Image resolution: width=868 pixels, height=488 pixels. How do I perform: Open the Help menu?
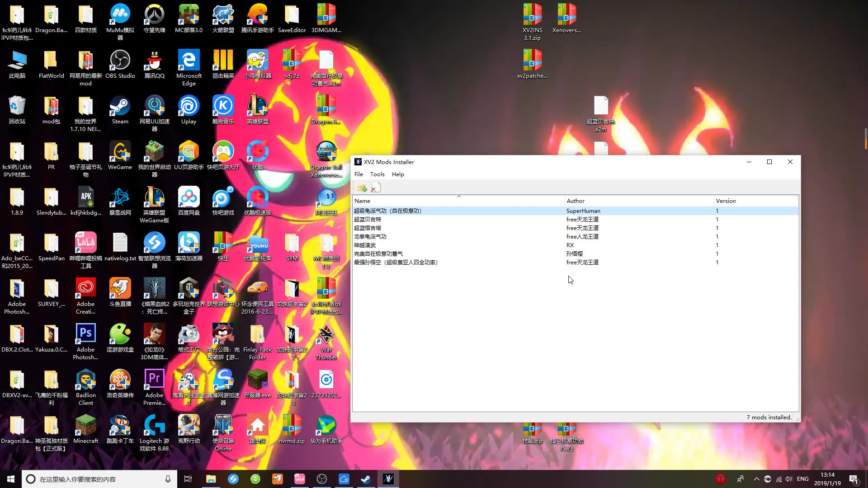pyautogui.click(x=398, y=174)
